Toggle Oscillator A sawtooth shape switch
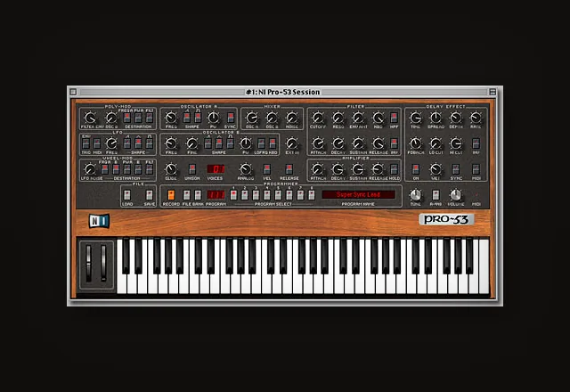This screenshot has width=570, height=392. click(x=186, y=118)
